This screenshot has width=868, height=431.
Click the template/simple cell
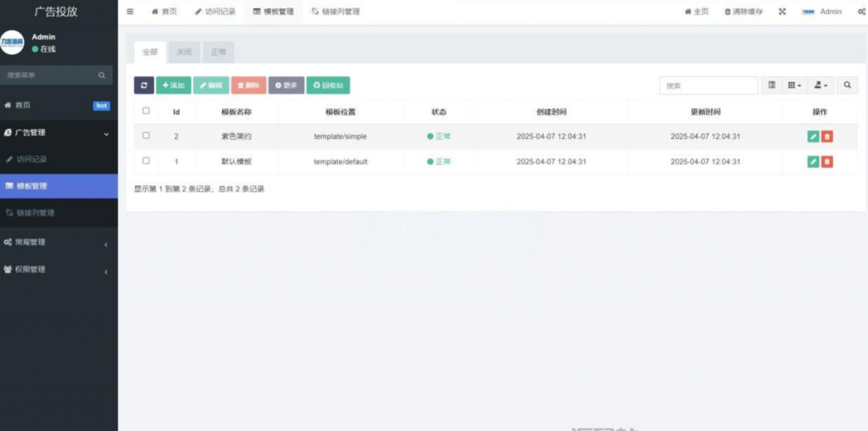(341, 136)
